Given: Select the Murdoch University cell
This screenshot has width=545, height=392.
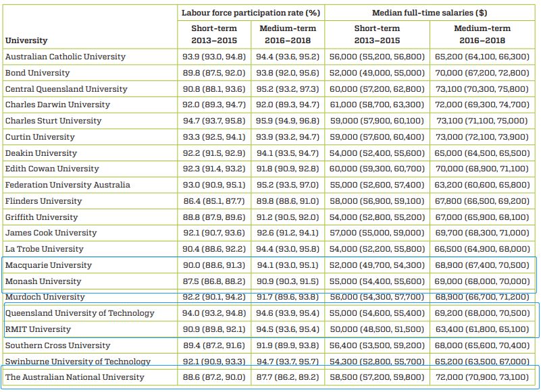Looking at the screenshot, I should (45, 297).
